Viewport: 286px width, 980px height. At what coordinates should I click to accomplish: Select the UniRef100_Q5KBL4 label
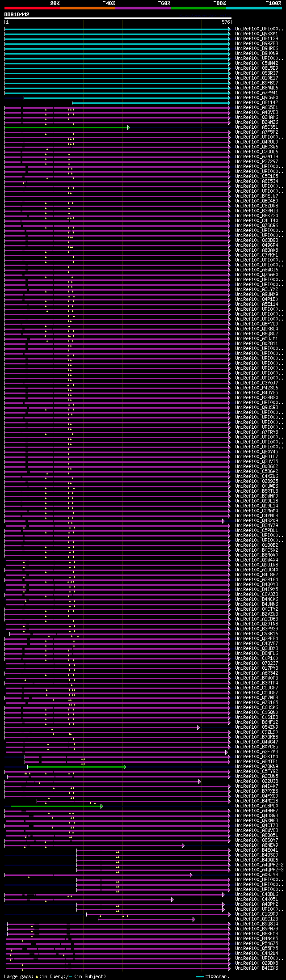click(257, 329)
